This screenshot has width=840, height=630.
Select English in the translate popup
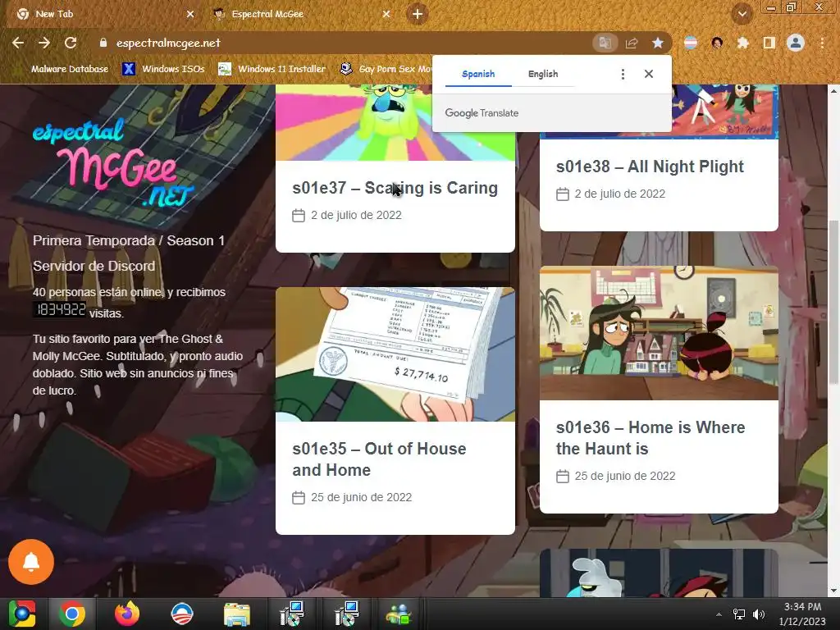(x=543, y=74)
